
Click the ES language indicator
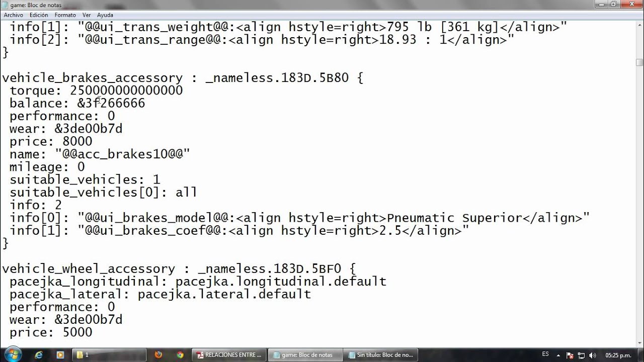(x=545, y=354)
